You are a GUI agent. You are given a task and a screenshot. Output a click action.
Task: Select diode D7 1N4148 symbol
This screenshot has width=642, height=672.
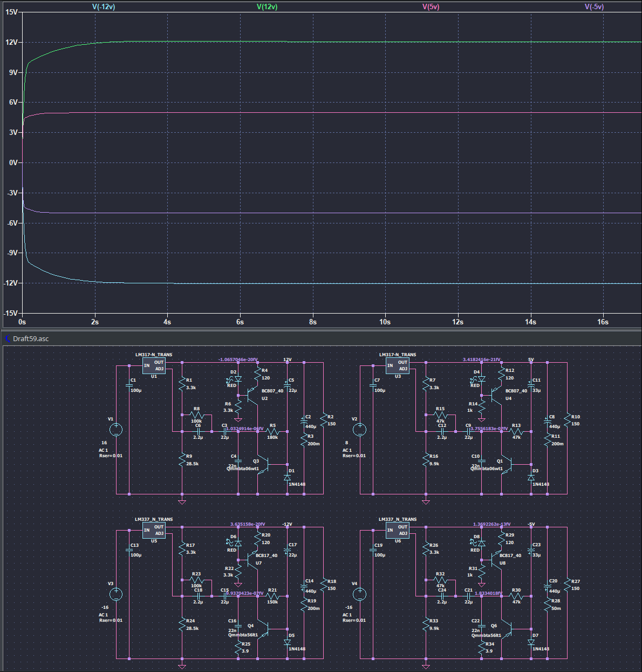(x=531, y=642)
